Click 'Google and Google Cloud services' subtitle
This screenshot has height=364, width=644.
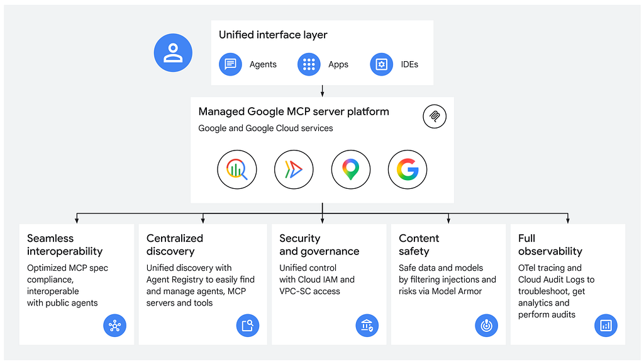265,128
